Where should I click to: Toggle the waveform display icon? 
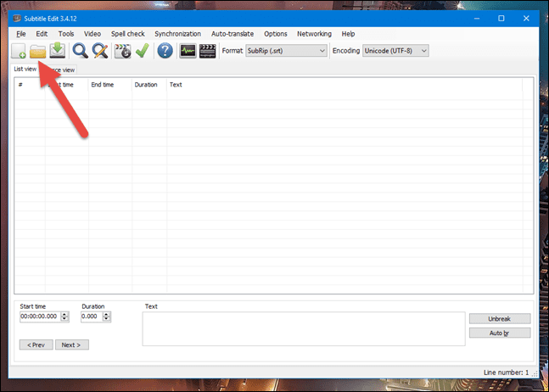[188, 51]
